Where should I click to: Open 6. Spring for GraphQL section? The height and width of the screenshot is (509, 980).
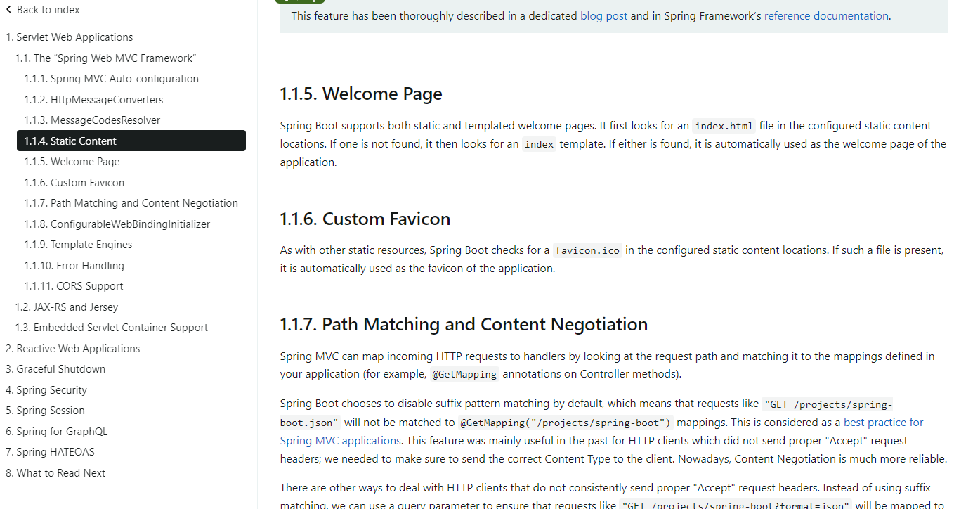[x=57, y=432]
